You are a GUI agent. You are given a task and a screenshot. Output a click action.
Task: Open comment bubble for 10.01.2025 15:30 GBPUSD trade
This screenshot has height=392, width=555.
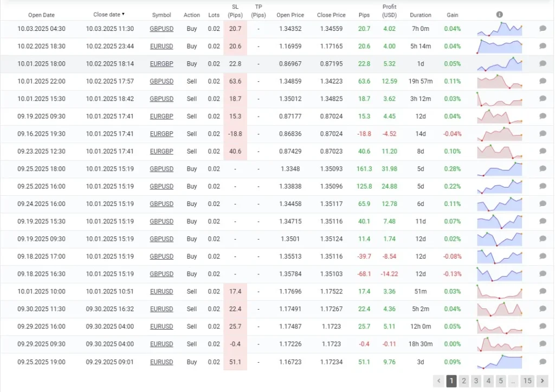click(x=543, y=99)
